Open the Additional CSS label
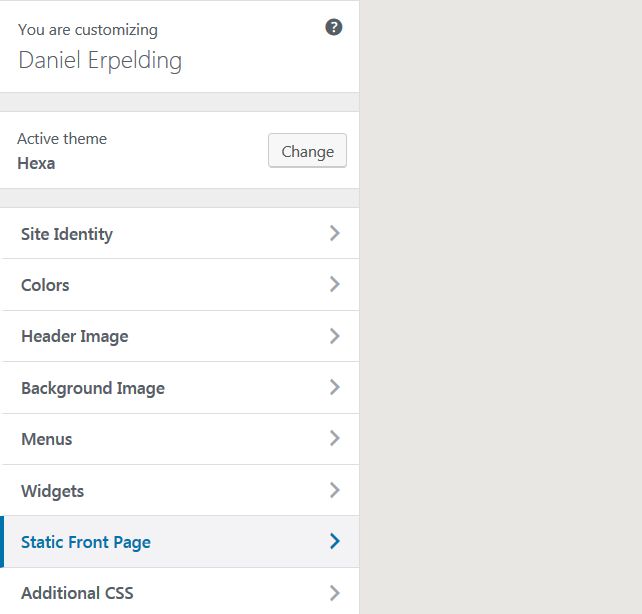642x614 pixels. coord(77,593)
